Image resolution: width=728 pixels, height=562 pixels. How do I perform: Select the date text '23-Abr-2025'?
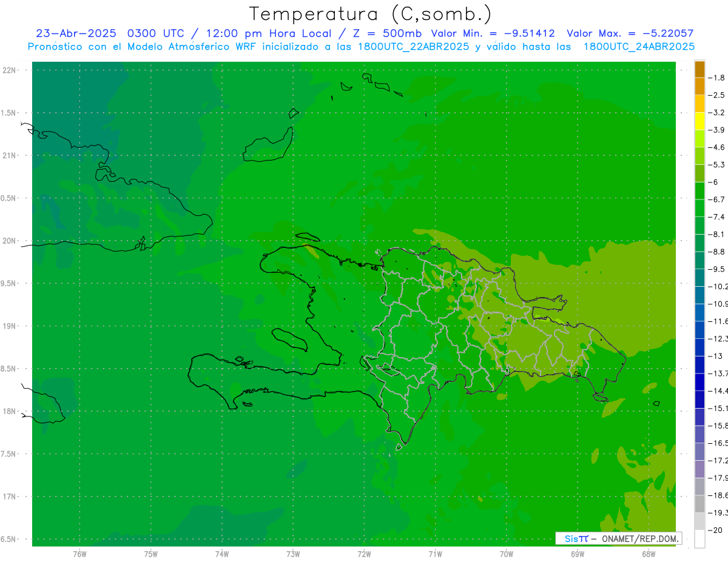click(x=76, y=33)
